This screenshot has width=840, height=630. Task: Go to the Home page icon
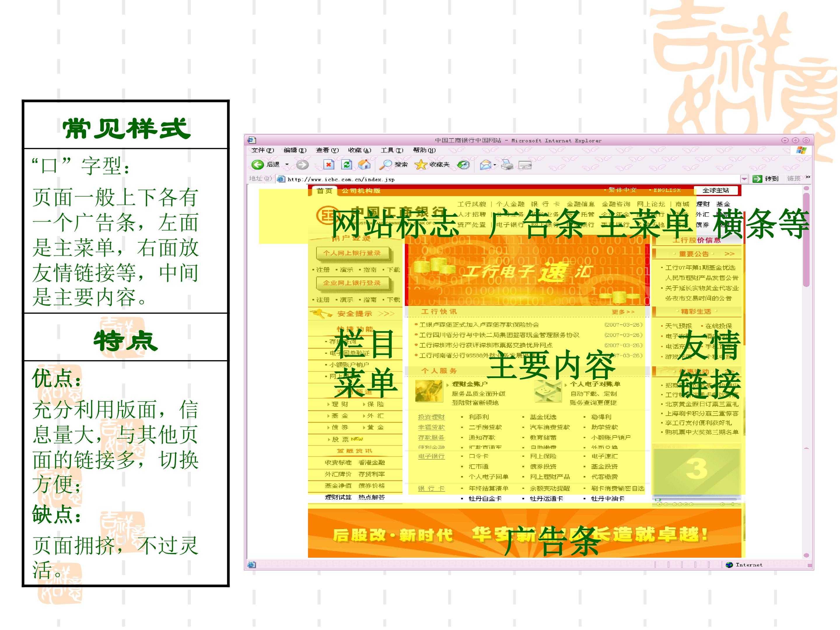pyautogui.click(x=364, y=164)
